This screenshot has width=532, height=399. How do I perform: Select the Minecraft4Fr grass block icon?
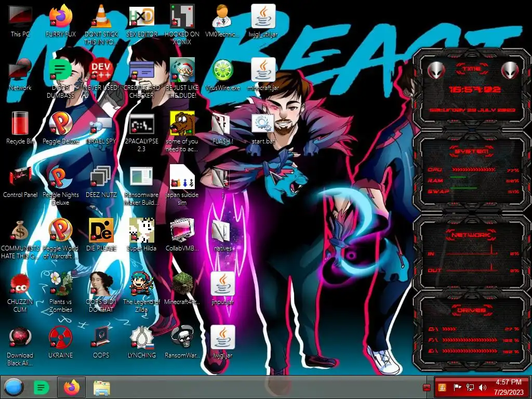click(x=182, y=288)
